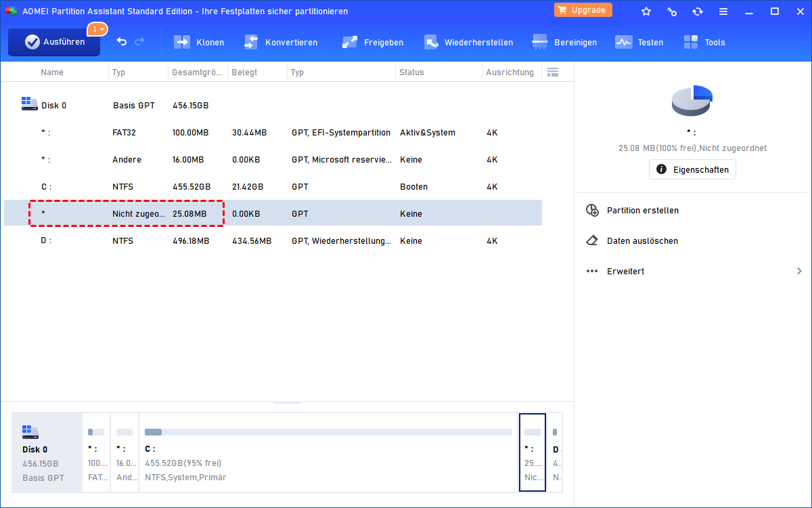Click the Partition erstellen icon

[x=592, y=210]
